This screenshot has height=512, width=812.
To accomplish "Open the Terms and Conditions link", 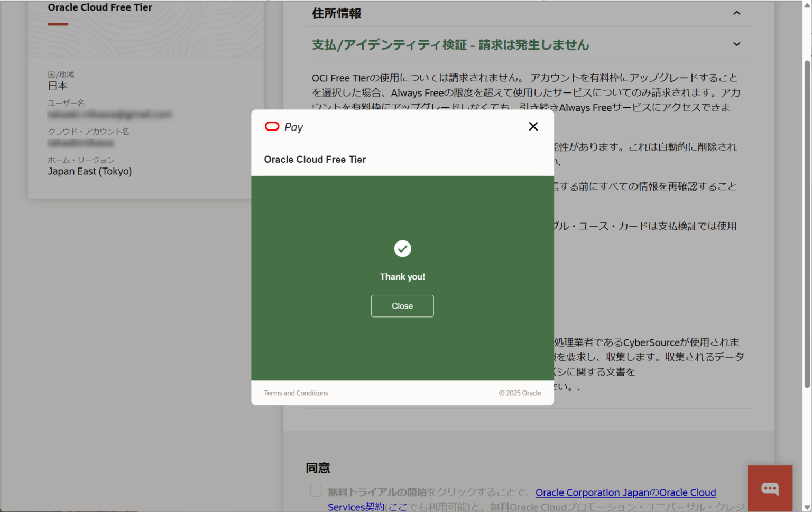I will tap(296, 393).
